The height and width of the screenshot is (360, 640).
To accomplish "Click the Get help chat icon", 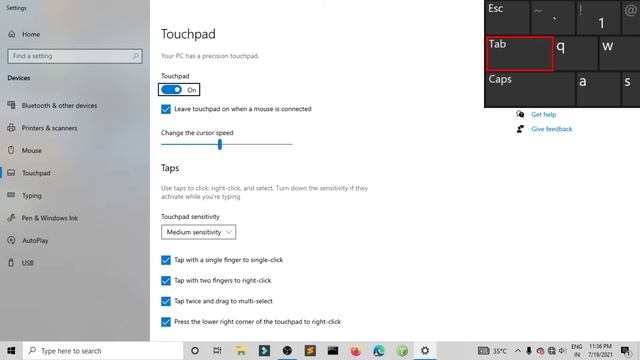I will tap(520, 114).
